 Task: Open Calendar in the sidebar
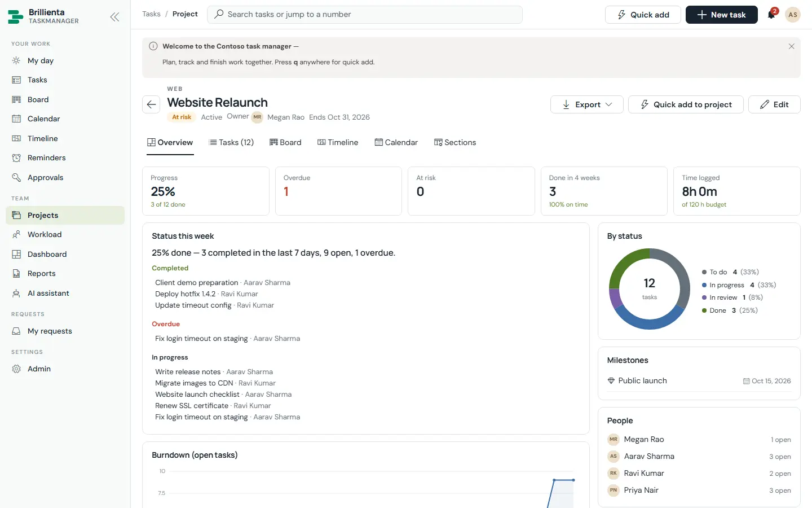[x=65, y=119]
